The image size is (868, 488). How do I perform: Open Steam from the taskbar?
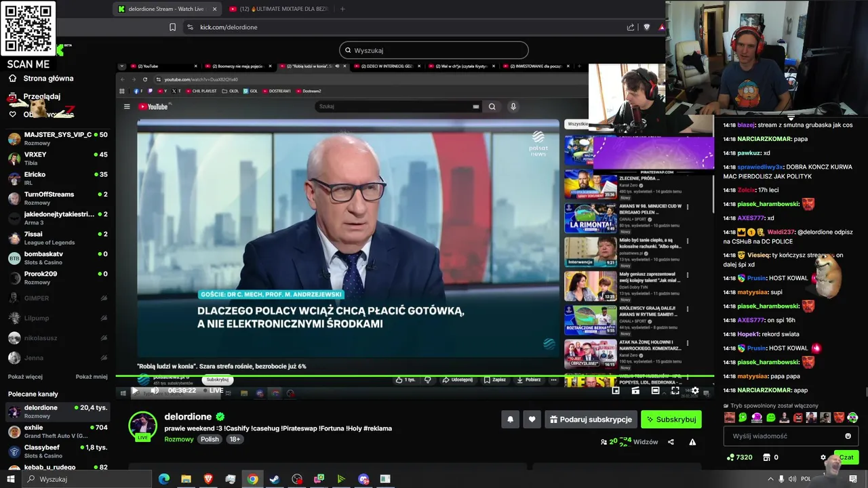click(275, 479)
